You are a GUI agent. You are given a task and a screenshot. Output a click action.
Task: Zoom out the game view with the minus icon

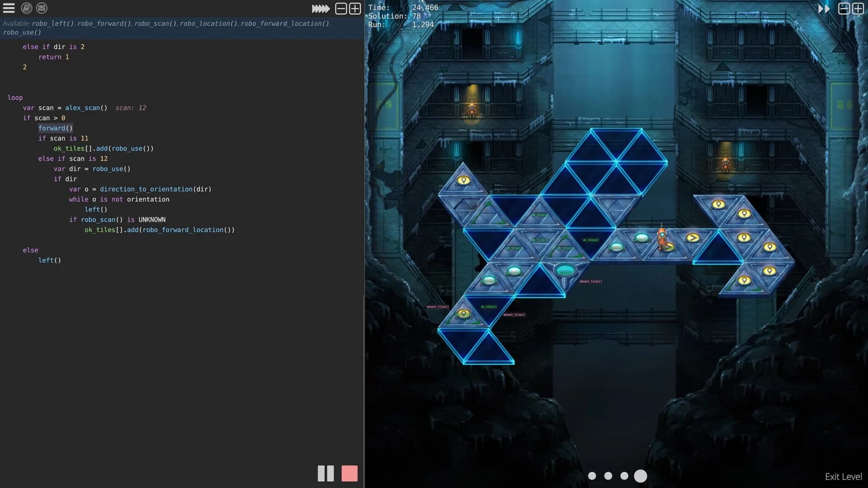point(844,8)
